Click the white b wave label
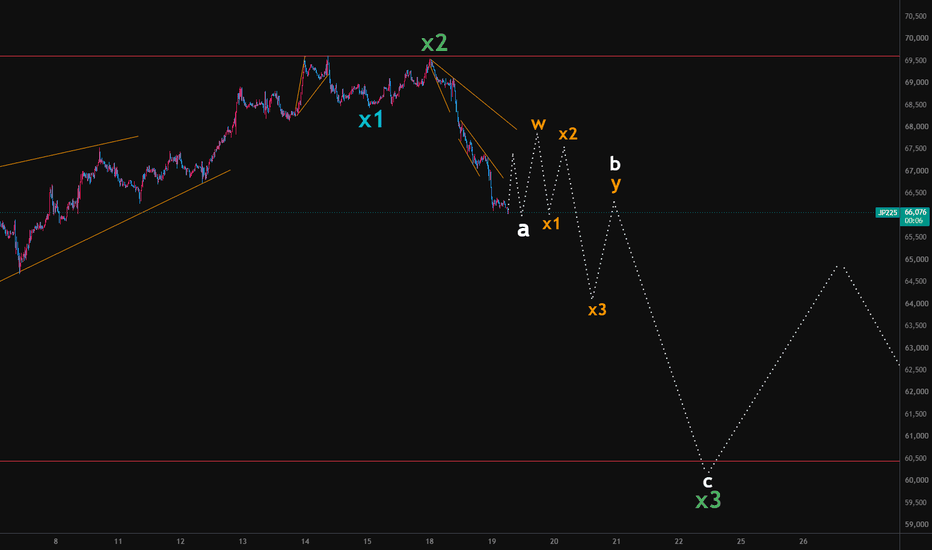The width and height of the screenshot is (932, 550). click(615, 164)
